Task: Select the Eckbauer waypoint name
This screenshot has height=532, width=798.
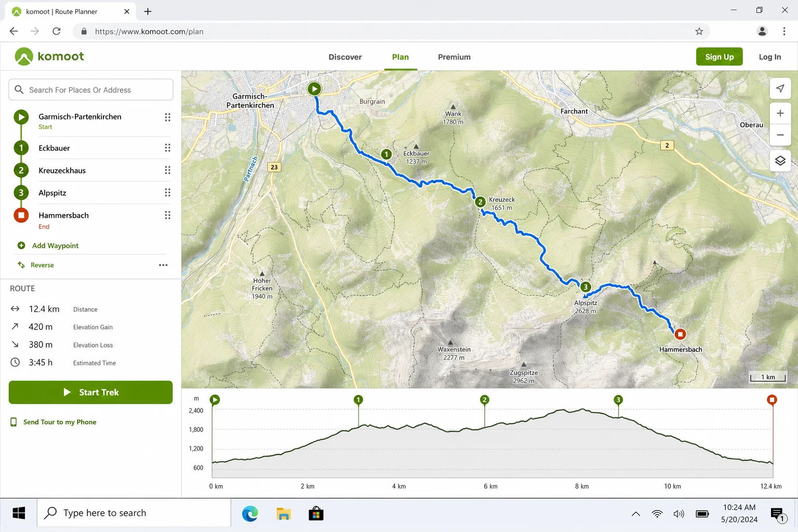Action: click(x=54, y=148)
